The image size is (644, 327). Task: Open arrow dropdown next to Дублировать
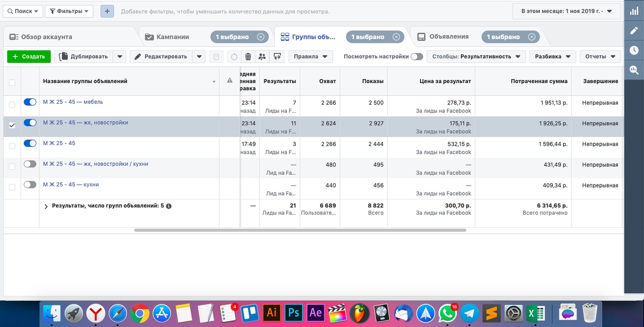click(119, 56)
